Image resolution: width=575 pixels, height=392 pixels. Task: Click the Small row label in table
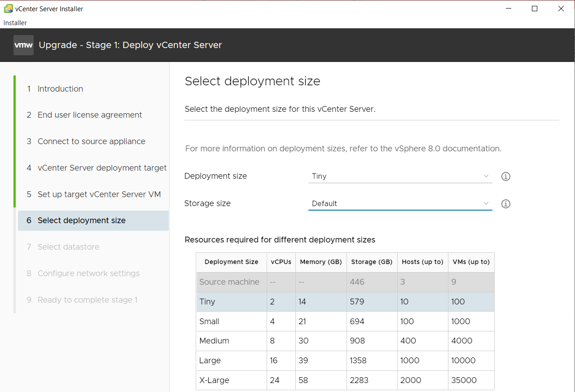tap(209, 322)
